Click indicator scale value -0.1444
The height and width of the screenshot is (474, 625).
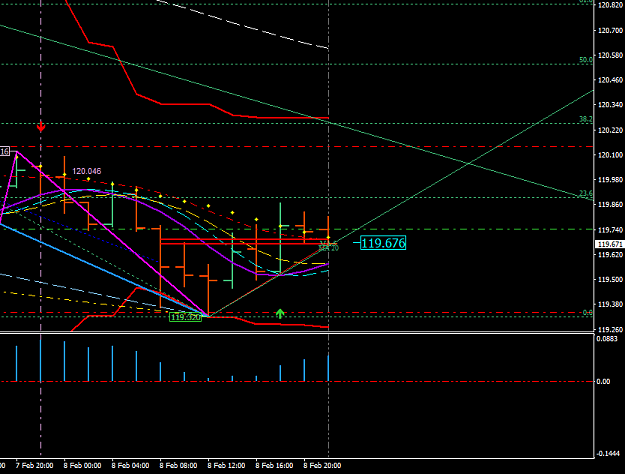(608, 454)
